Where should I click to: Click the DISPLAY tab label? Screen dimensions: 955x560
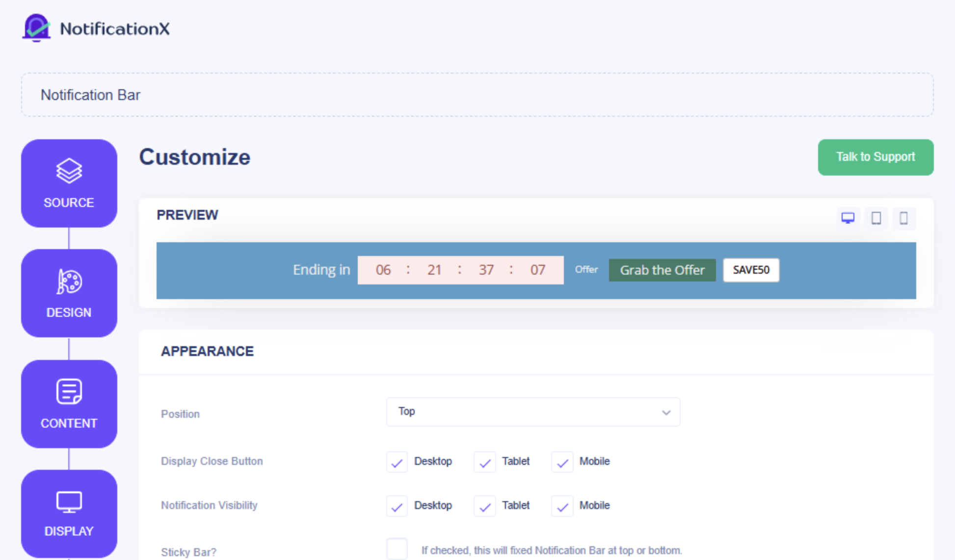[69, 531]
